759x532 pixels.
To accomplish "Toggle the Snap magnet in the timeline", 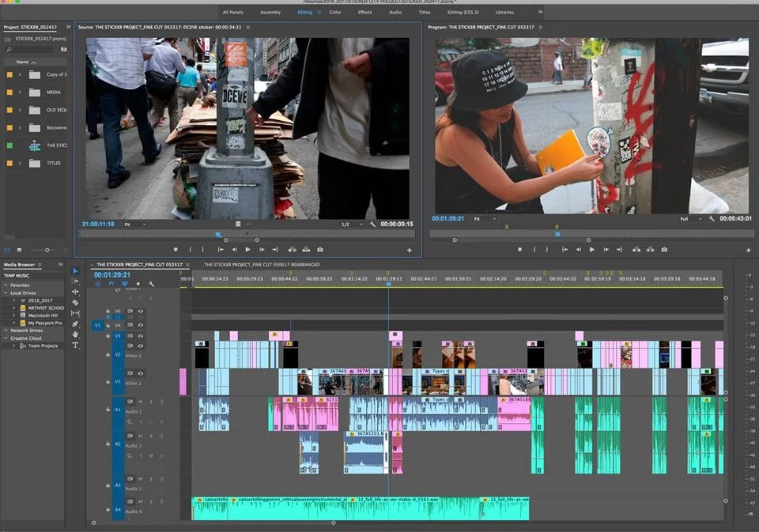I will (x=111, y=284).
